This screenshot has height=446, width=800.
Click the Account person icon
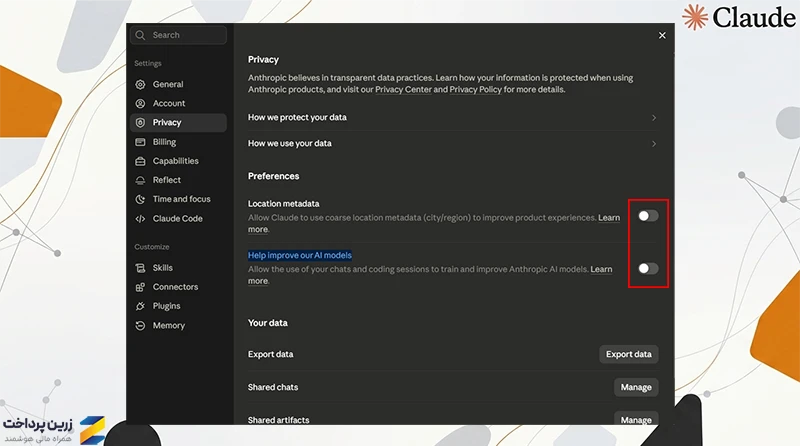coord(140,104)
